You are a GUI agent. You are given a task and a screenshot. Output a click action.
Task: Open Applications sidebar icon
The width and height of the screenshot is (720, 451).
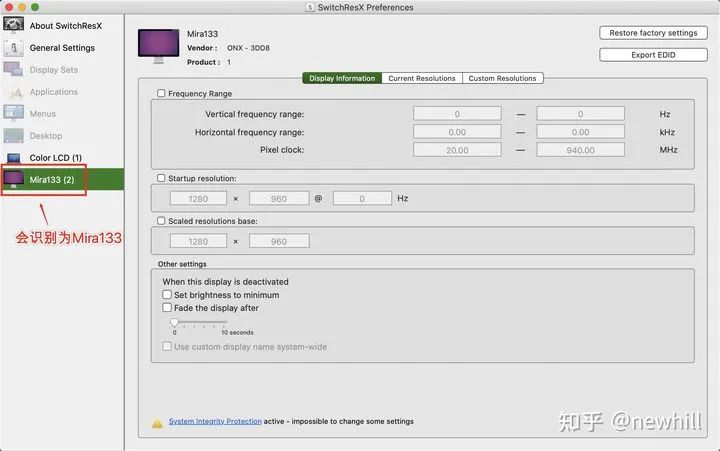click(x=14, y=92)
